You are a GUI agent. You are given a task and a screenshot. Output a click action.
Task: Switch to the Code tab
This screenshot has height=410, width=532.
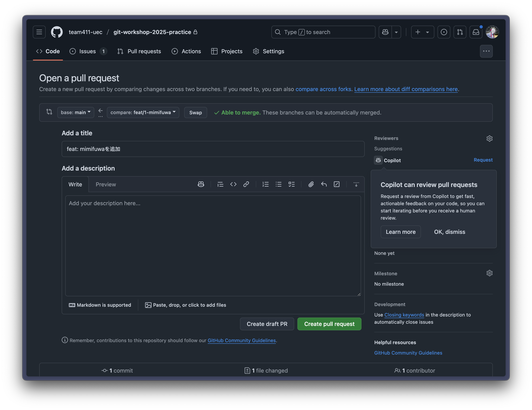click(48, 51)
